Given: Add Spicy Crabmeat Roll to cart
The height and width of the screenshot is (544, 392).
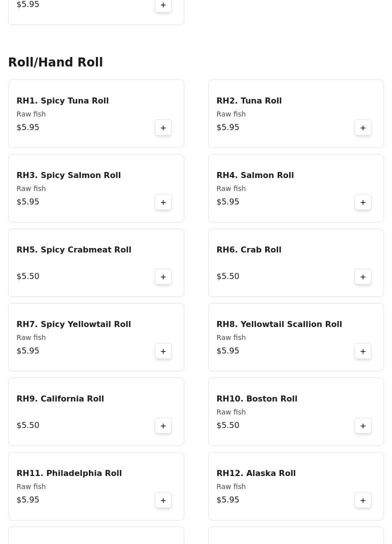Looking at the screenshot, I should pyautogui.click(x=163, y=276).
